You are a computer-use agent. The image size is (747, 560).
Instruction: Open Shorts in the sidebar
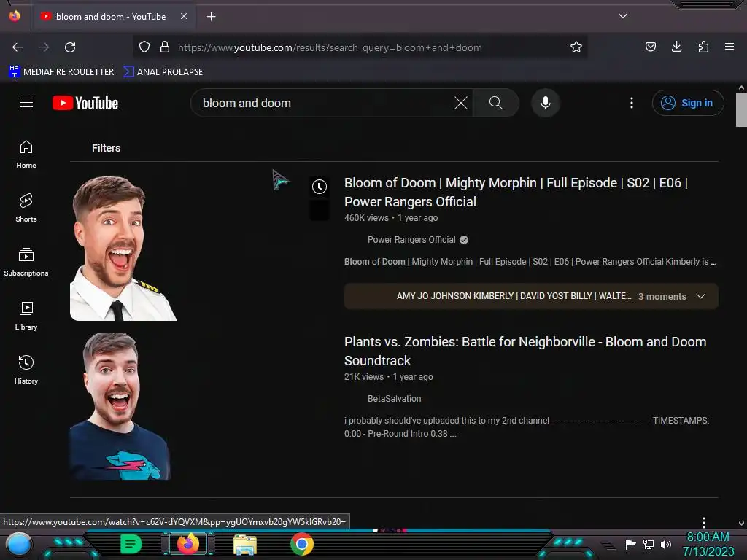pyautogui.click(x=26, y=209)
